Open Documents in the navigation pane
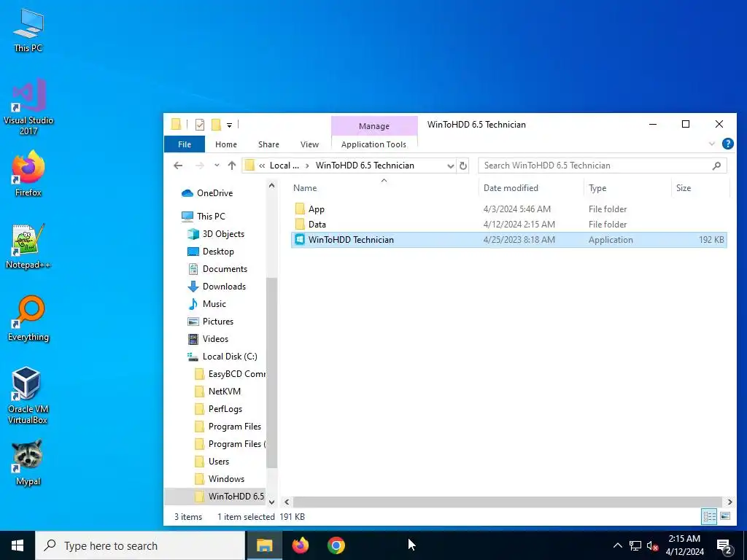The width and height of the screenshot is (747, 560). pos(225,269)
